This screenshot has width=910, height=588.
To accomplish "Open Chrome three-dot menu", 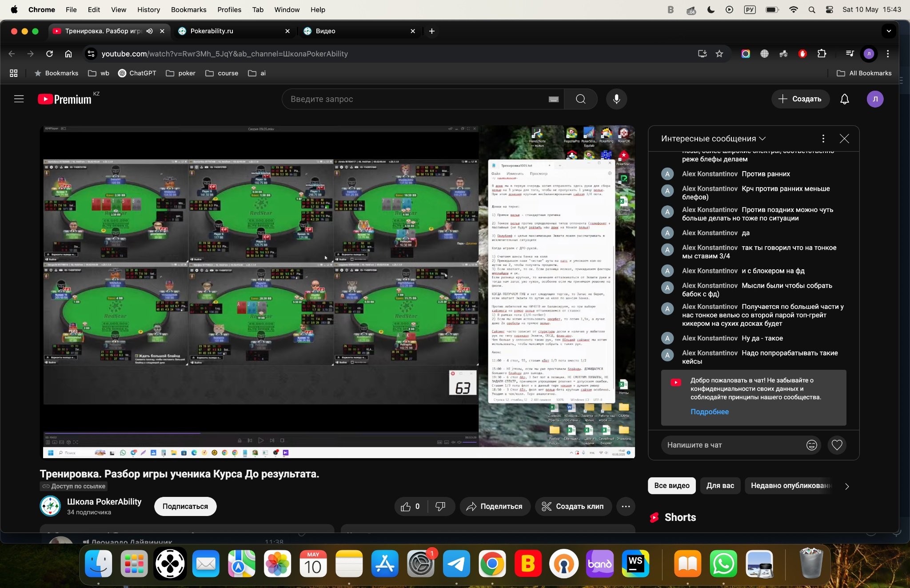I will point(888,54).
